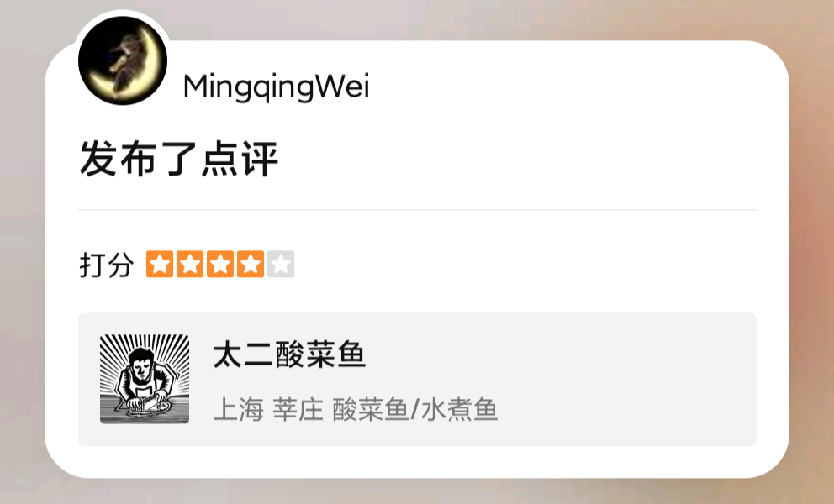This screenshot has height=504, width=834.
Task: Click the 水煮鱼 cuisine category text
Action: point(460,410)
